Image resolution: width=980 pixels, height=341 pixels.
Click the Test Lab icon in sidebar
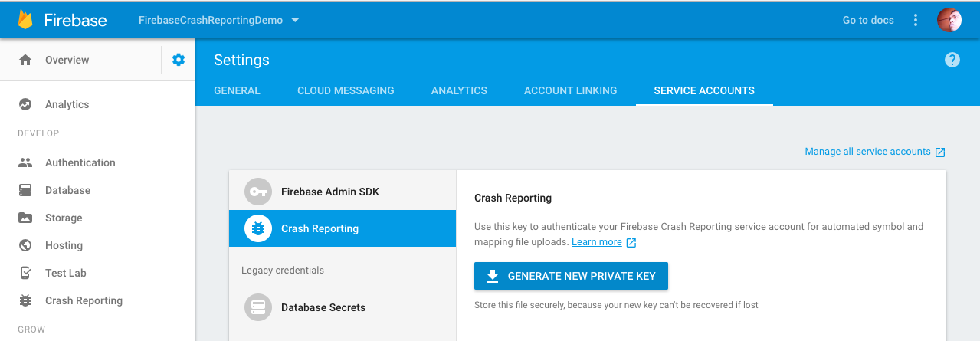click(25, 273)
